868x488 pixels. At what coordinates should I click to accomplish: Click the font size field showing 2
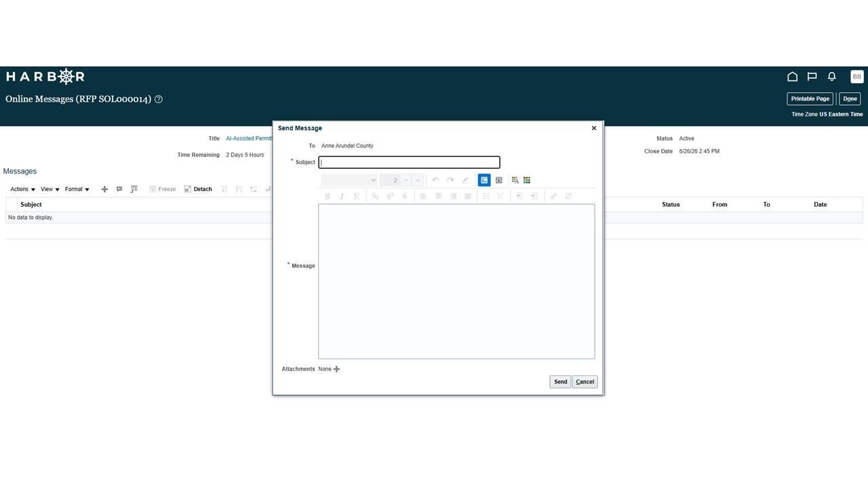(390, 180)
